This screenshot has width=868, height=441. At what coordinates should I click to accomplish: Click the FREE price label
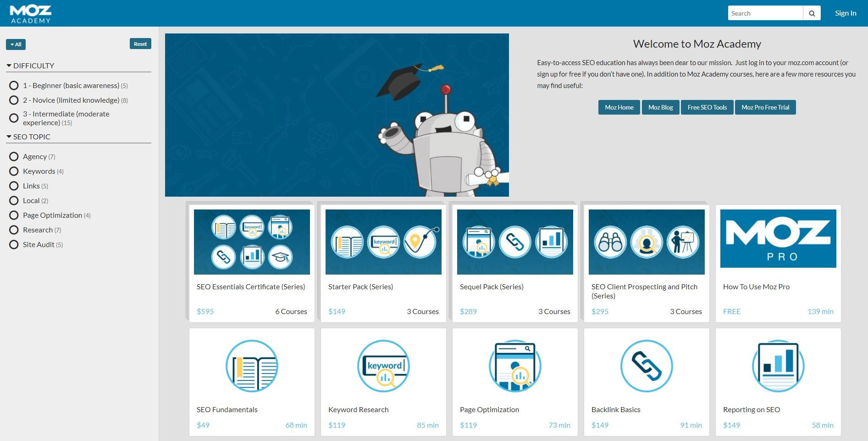click(732, 312)
